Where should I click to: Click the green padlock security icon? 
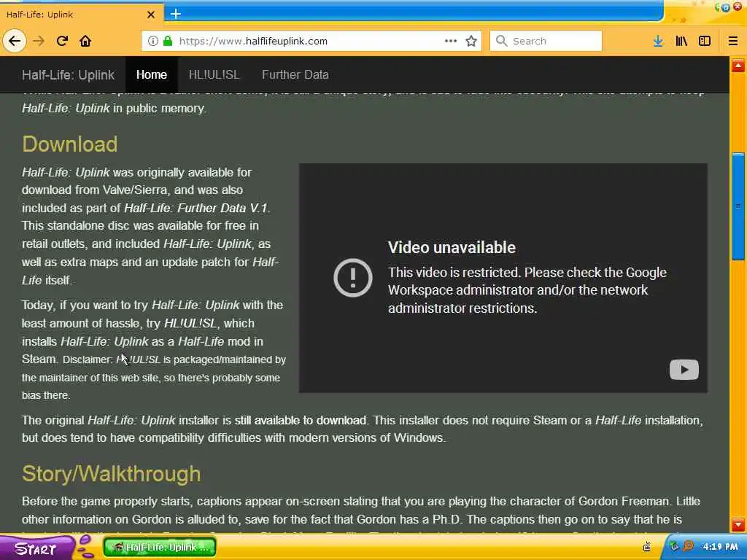pyautogui.click(x=167, y=41)
